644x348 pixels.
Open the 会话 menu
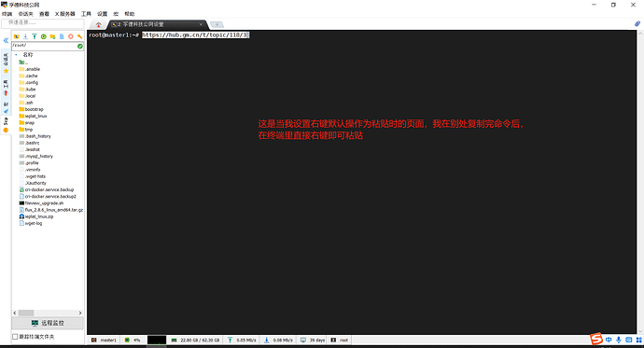[x=25, y=14]
